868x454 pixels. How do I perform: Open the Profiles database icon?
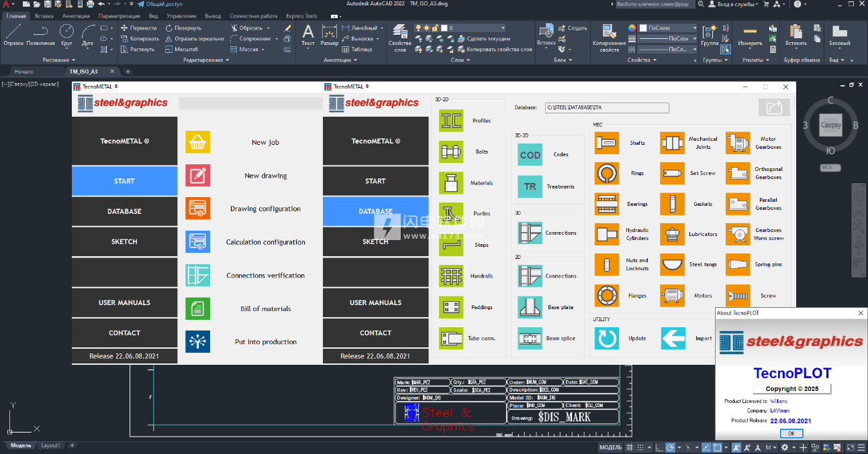[451, 121]
